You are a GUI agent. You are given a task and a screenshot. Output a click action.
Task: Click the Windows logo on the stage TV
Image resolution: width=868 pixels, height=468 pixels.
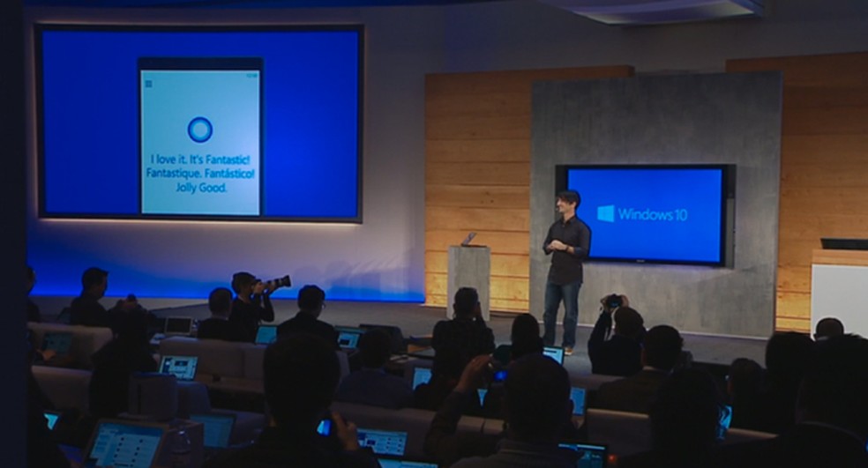coord(606,214)
